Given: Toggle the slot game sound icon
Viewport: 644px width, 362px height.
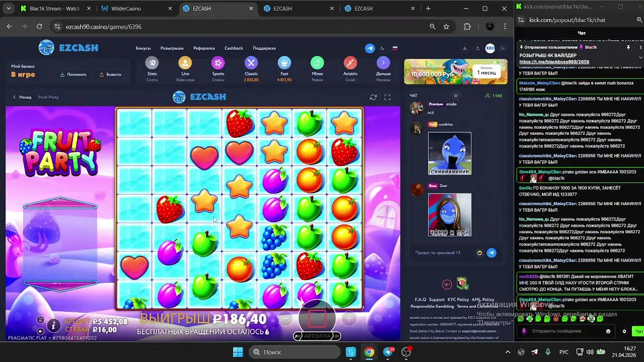Looking at the screenshot, I should point(40,331).
